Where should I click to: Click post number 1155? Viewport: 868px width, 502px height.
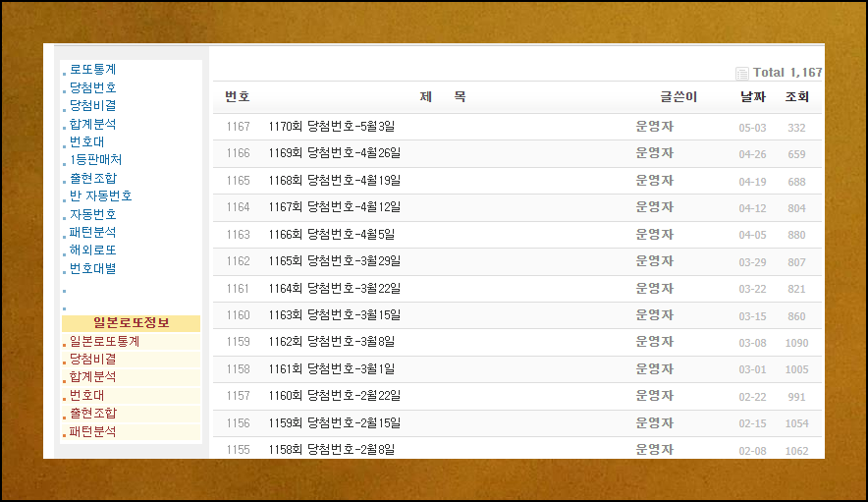(x=238, y=450)
